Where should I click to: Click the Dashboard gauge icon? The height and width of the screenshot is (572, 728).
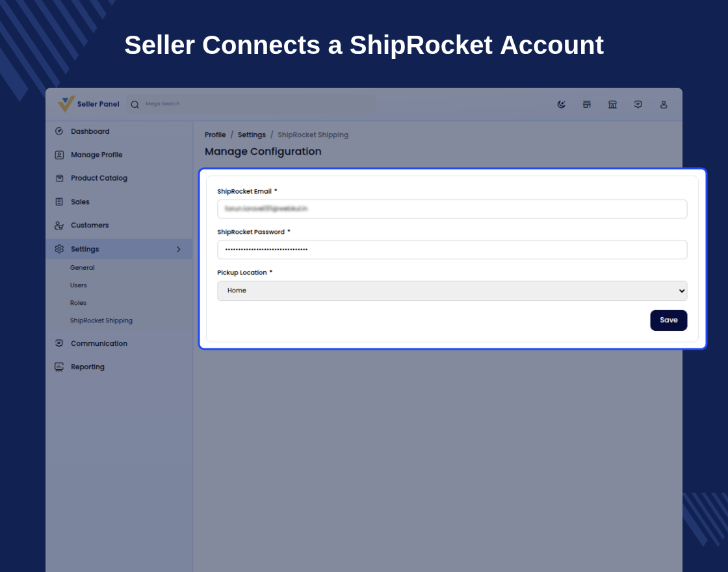tap(59, 131)
